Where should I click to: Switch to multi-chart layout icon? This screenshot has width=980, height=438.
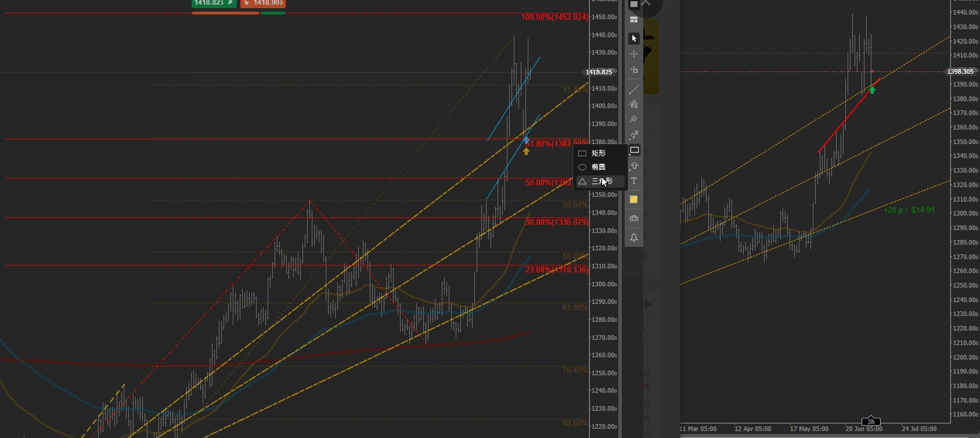(634, 20)
